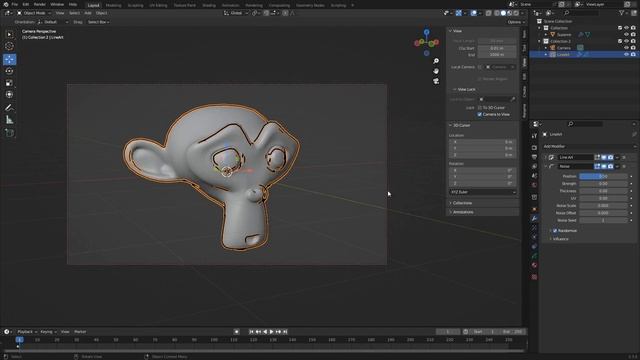Pick the Annotate pencil tool
This screenshot has width=640, height=360.
pos(9,108)
